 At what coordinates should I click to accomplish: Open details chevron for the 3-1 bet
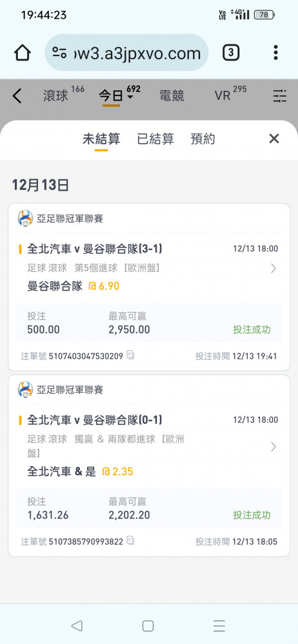273,269
